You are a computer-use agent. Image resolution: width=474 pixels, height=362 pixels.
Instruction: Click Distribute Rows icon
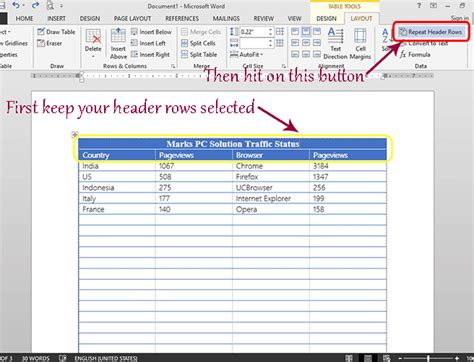coord(280,32)
